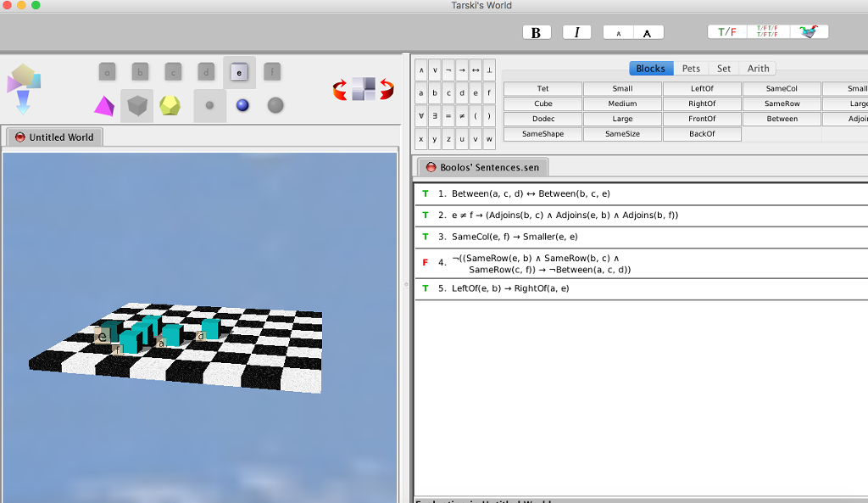Insert the not-equal ≠ symbol
Viewport: 868px width, 503px height.
click(462, 116)
